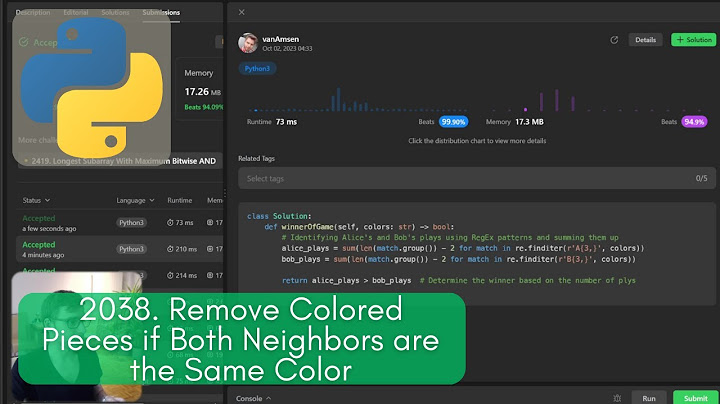Open the Language filter dropdown
The image size is (720, 404).
[135, 200]
